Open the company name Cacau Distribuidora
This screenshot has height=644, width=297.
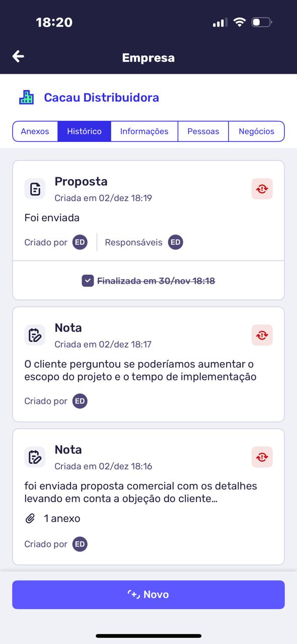(x=101, y=97)
